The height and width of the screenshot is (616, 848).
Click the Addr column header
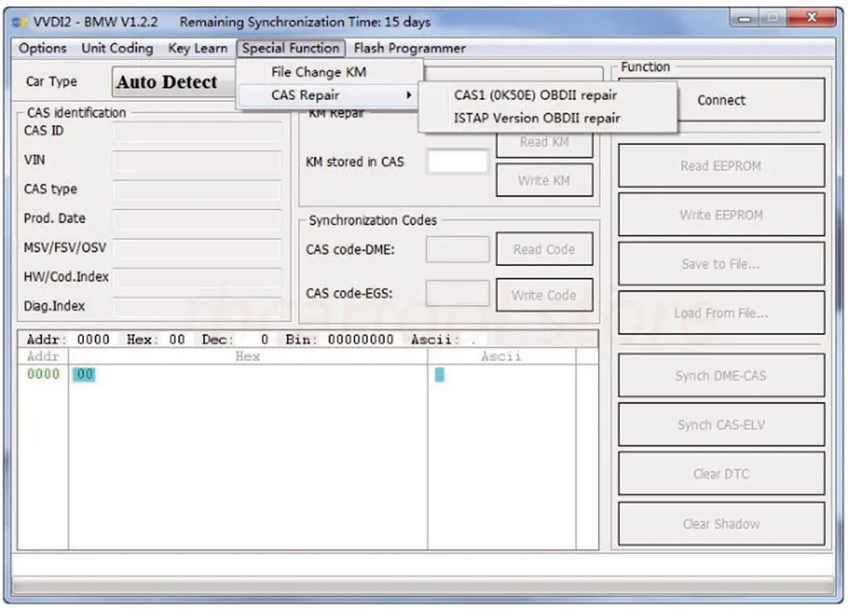pyautogui.click(x=42, y=356)
